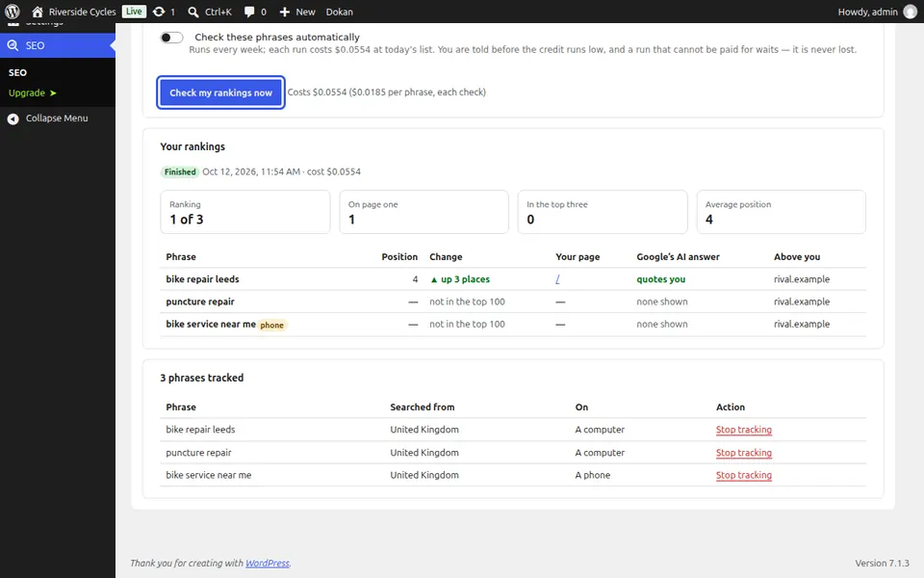924x578 pixels.
Task: Click the green 'quotes you' text
Action: [660, 279]
